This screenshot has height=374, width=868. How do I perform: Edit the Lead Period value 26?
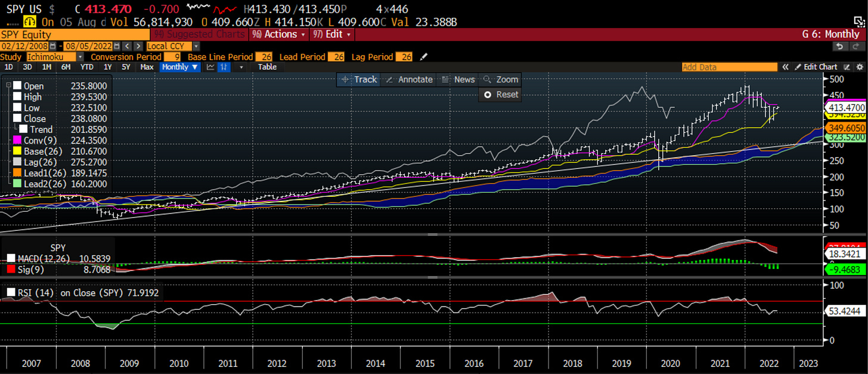(336, 57)
